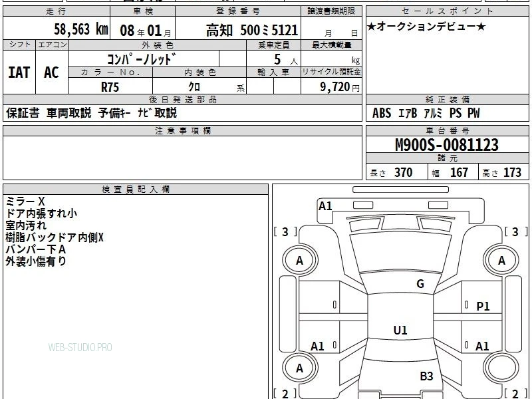Viewport: 532px width, 399px height.
Task: Select the アルミ wheels entry
Action: coord(434,113)
